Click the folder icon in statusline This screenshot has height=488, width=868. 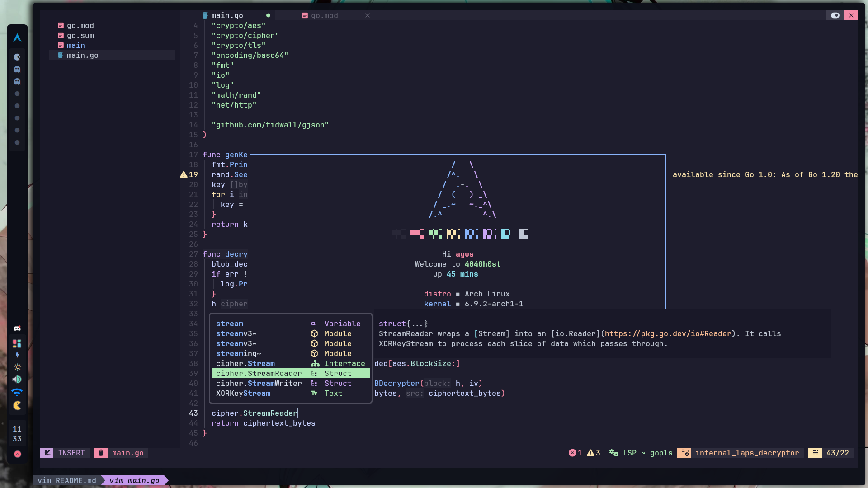[x=685, y=453]
